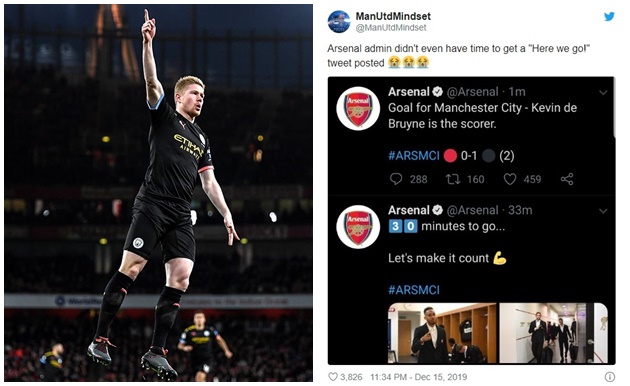Open the @ManUtdMindset handle link
Screen dimensions: 630x386
click(x=391, y=28)
